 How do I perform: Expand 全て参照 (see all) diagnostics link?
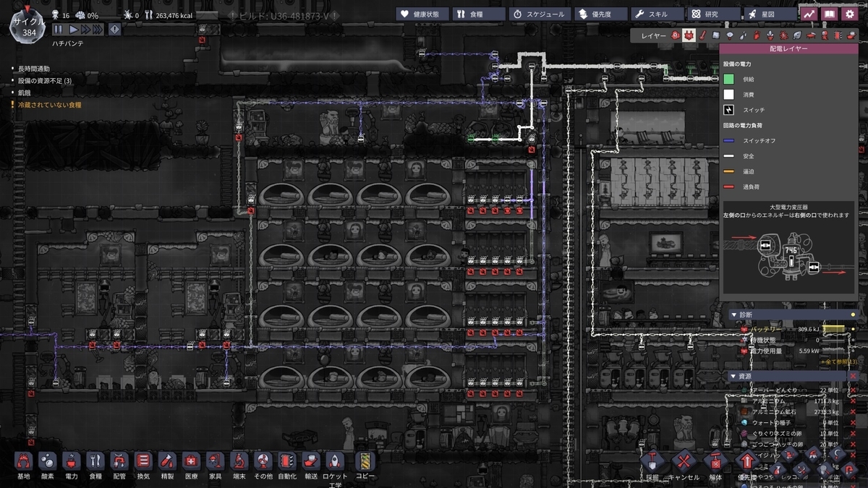click(x=839, y=361)
